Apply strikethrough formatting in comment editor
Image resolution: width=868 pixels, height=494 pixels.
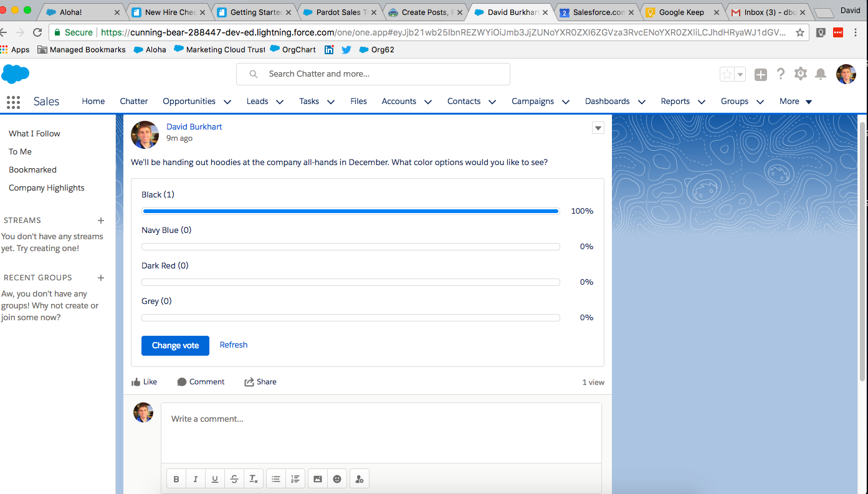(234, 479)
